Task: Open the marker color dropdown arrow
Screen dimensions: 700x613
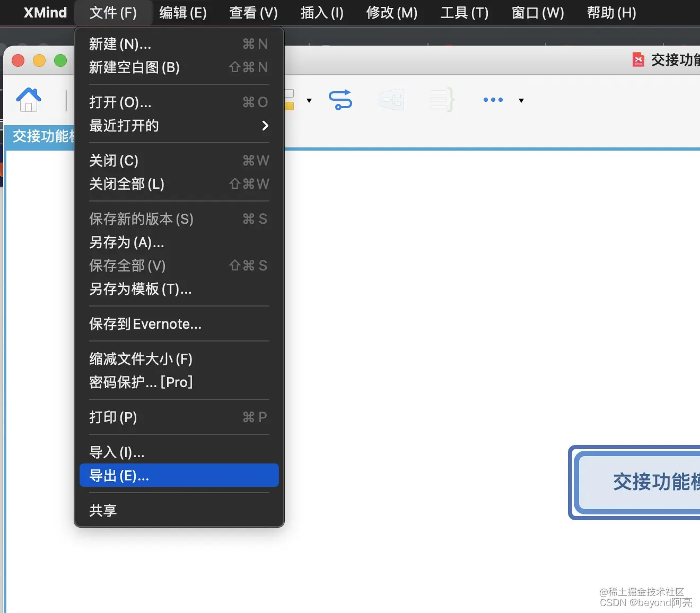Action: point(309,101)
